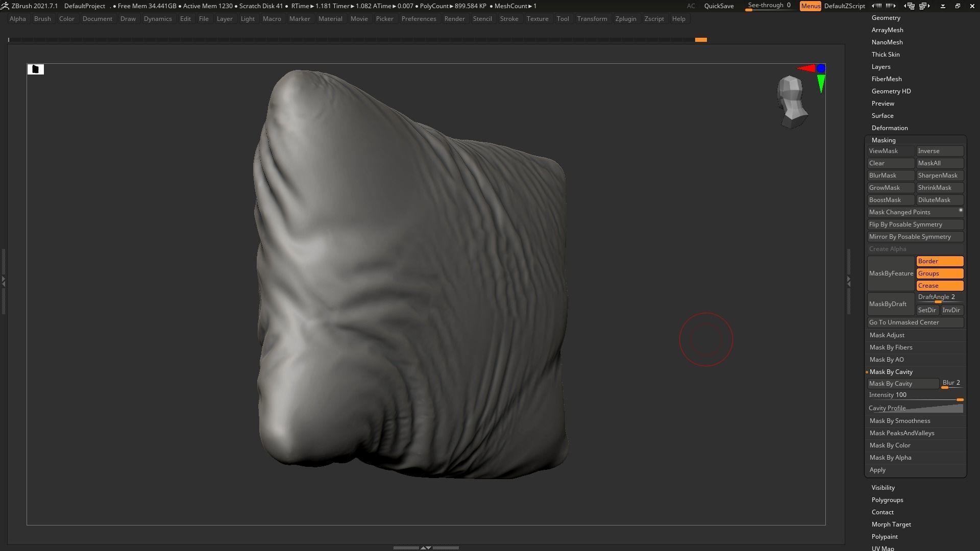Expand the Geometry sub-palette
The width and height of the screenshot is (980, 551).
tap(886, 18)
